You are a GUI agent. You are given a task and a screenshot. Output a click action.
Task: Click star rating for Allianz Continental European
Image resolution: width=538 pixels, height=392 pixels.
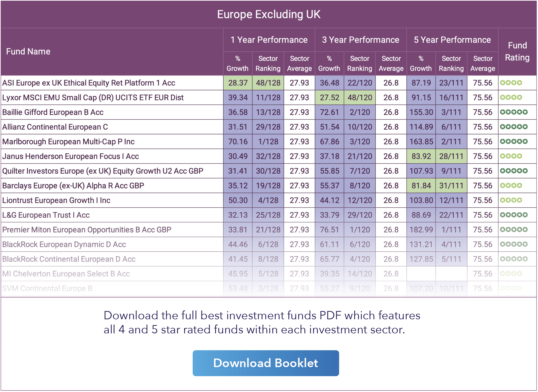[514, 127]
